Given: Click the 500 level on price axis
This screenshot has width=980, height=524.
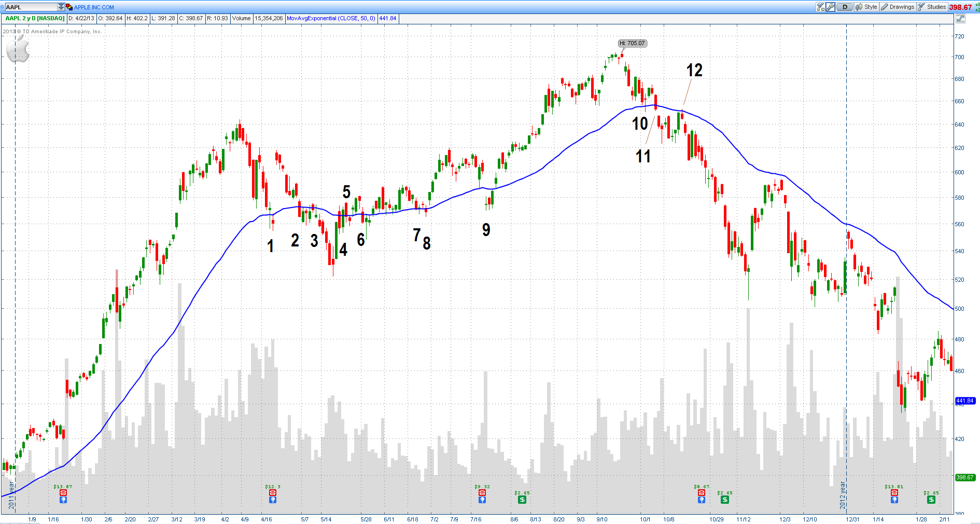Looking at the screenshot, I should click(x=959, y=309).
